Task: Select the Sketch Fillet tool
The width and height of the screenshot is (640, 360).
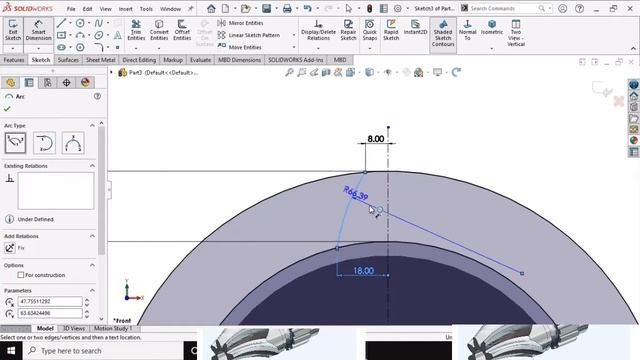Action: pos(99,47)
